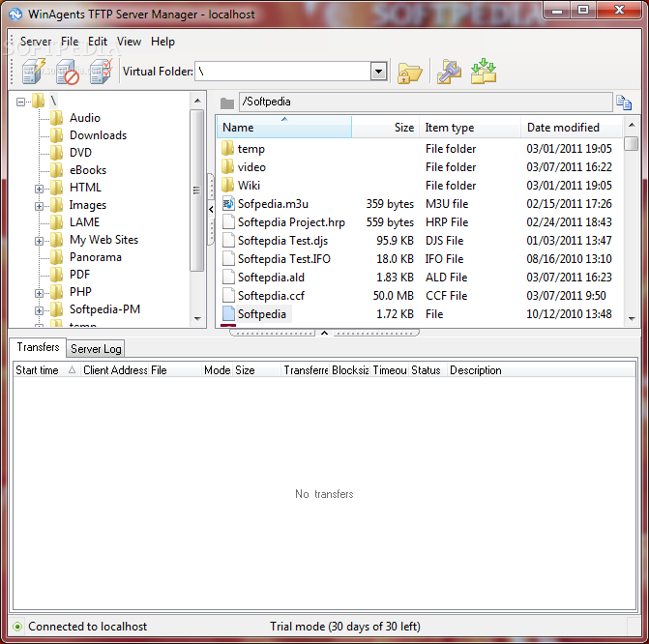Click the green arrows folders download icon
Screen dimensions: 649x644
[x=484, y=72]
